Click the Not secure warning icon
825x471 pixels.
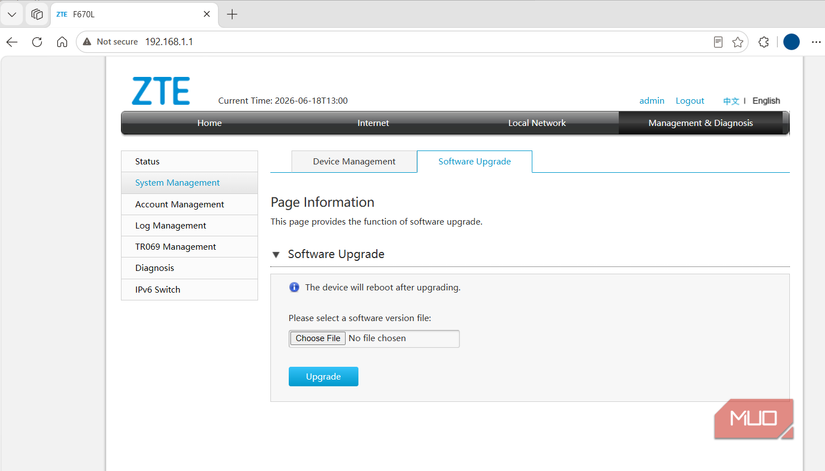click(x=87, y=42)
